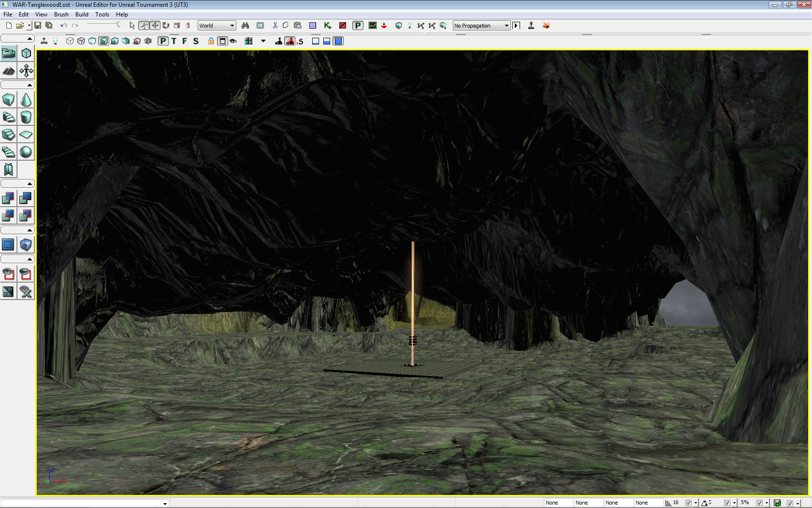Build a sphere brush
Viewport: 812px width, 508px height.
click(26, 152)
